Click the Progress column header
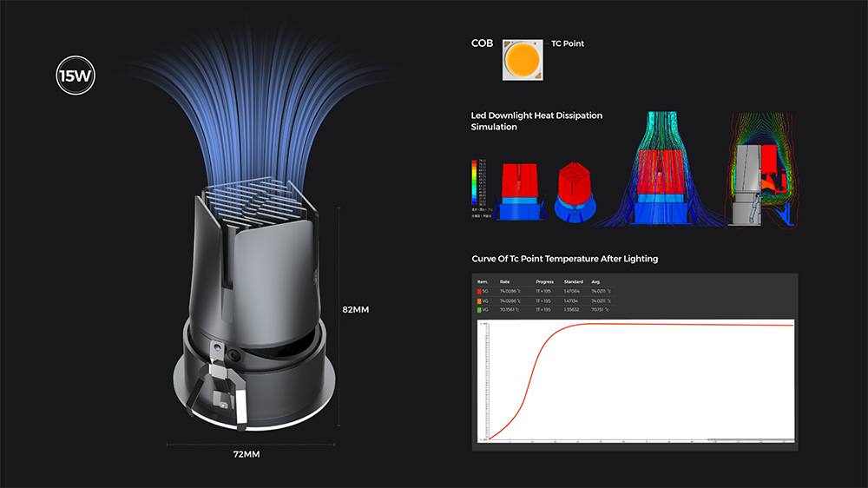 (545, 282)
